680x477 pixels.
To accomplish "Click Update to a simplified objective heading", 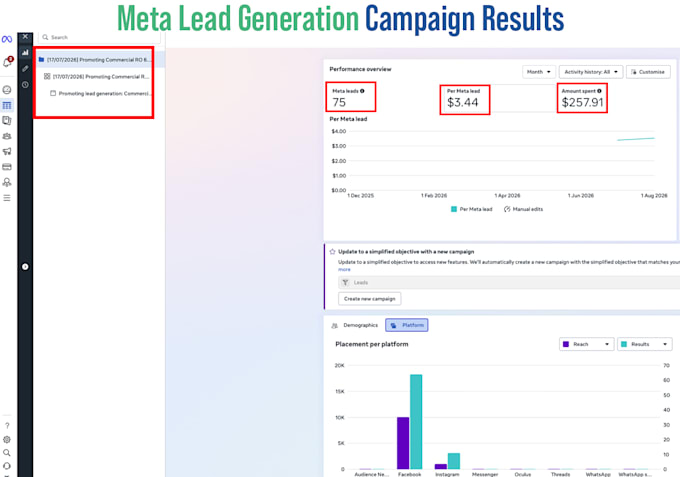I will [406, 252].
